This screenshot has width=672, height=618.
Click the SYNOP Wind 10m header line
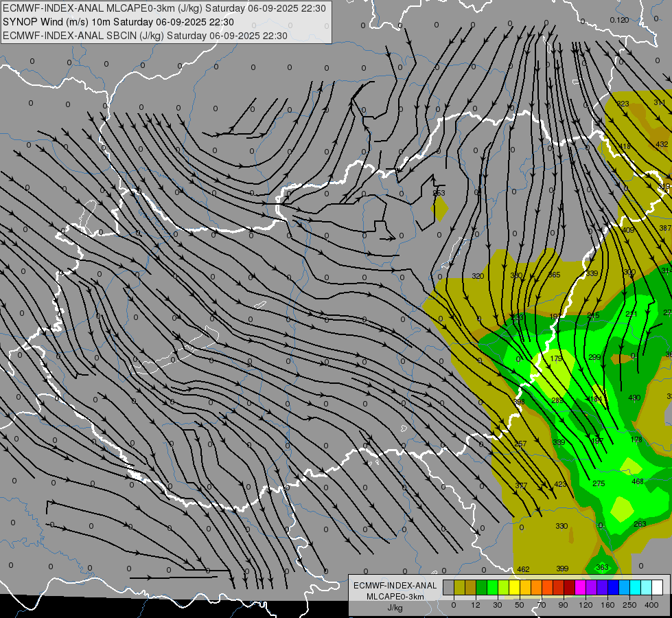pyautogui.click(x=118, y=22)
